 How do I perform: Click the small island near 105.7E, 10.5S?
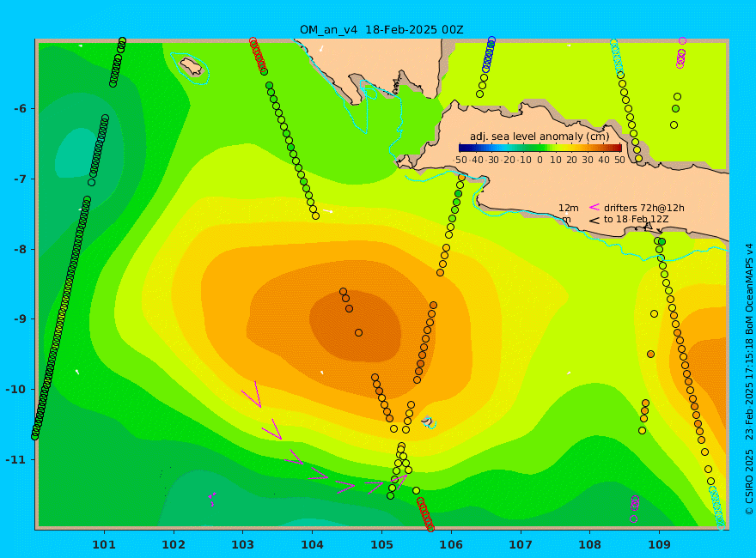click(x=428, y=422)
